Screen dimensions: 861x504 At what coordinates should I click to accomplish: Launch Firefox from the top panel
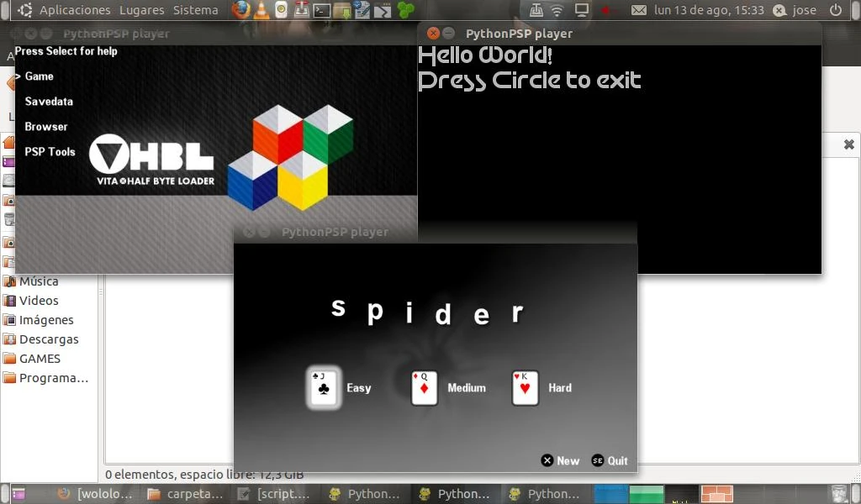point(240,10)
